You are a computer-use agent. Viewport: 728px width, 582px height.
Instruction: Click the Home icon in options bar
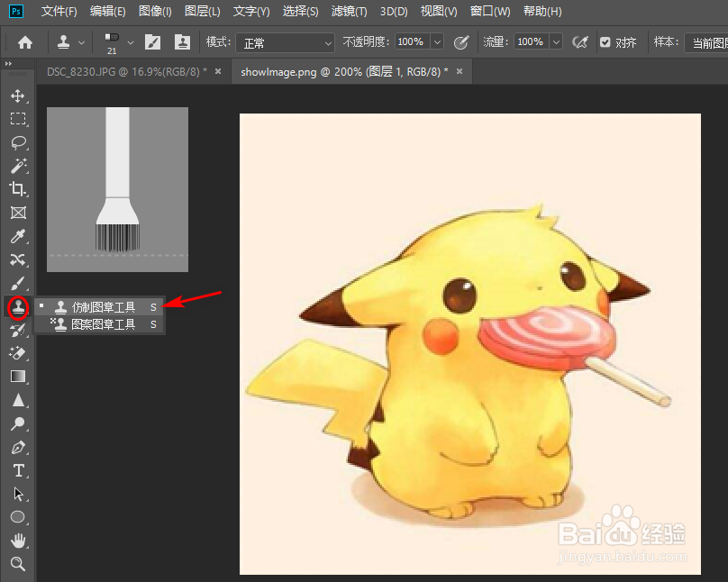(25, 42)
